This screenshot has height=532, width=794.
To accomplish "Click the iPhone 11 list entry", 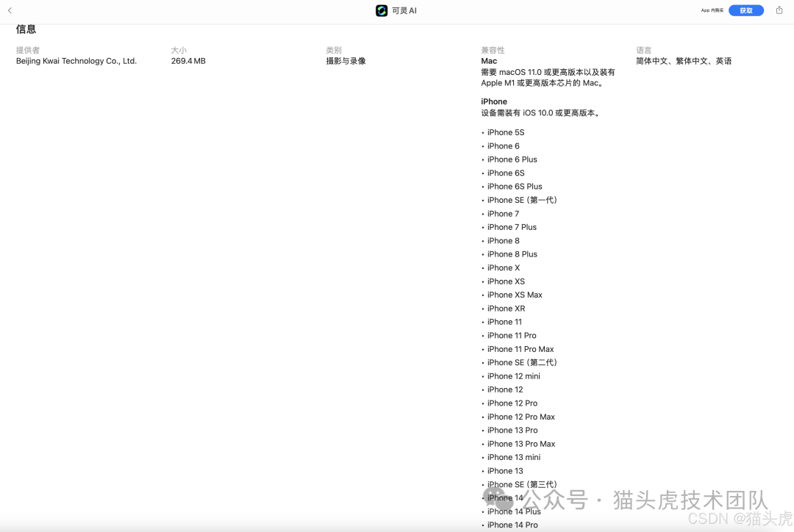I will click(504, 322).
